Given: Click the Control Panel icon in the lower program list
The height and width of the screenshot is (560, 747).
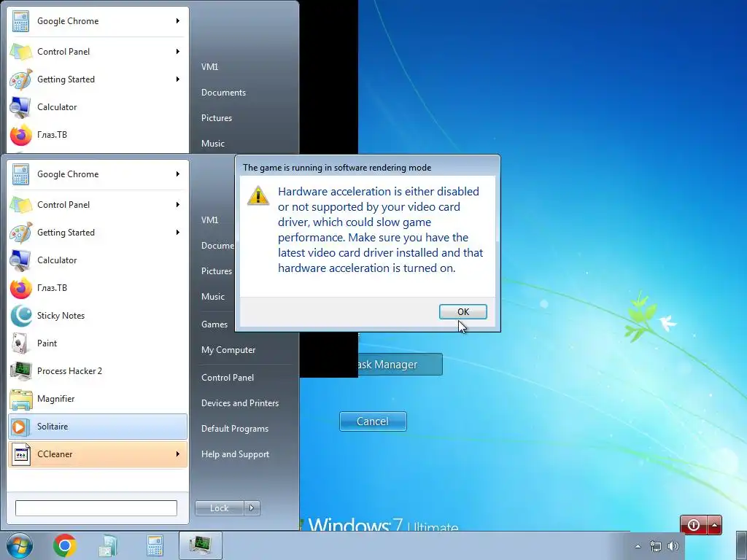Looking at the screenshot, I should (21, 205).
